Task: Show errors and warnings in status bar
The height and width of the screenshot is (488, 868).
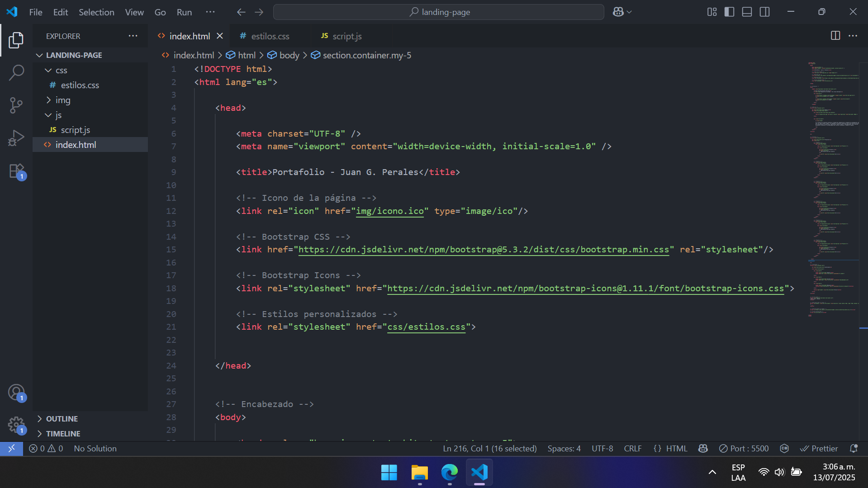Action: (x=46, y=449)
